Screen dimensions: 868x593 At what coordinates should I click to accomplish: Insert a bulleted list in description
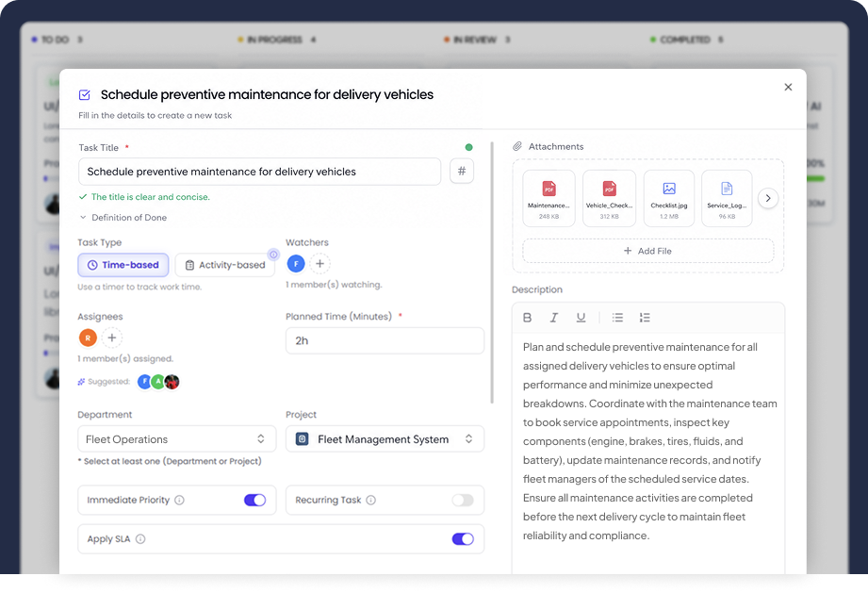coord(618,318)
